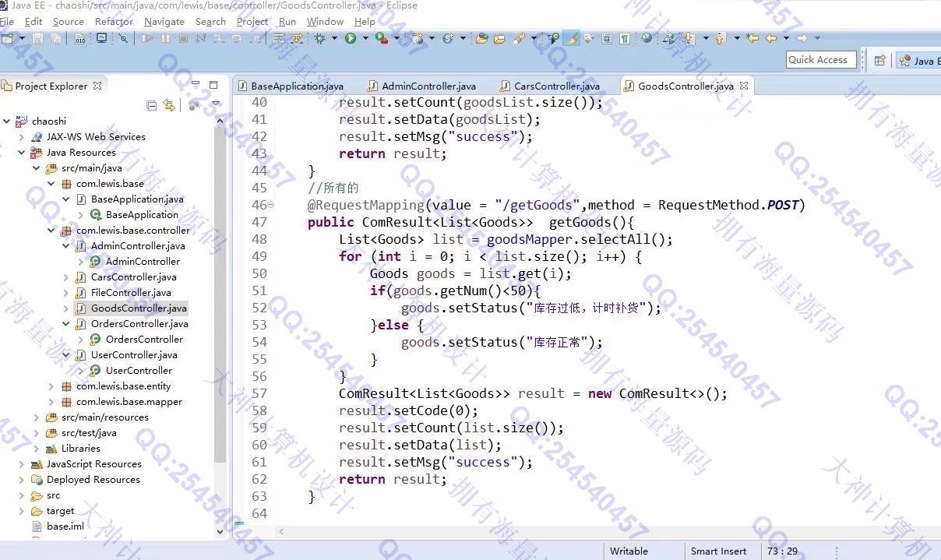Click the Quick Access search field

[x=821, y=60]
